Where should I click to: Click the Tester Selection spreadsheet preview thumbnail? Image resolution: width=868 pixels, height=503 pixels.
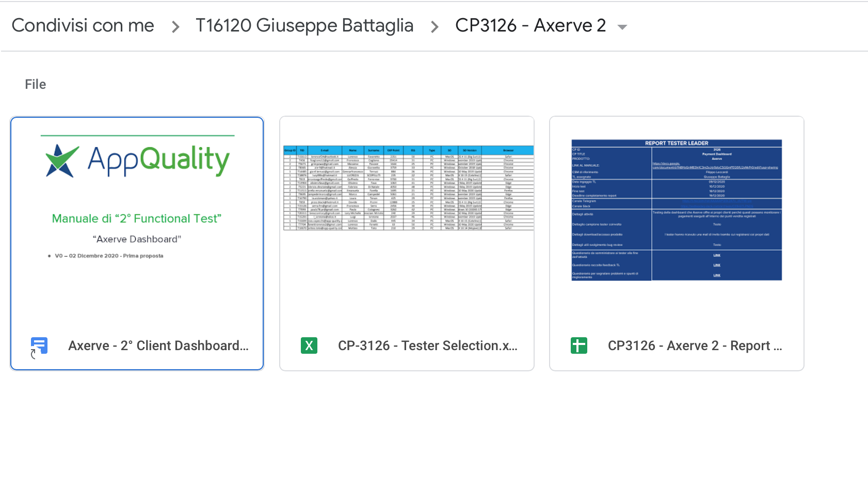coord(408,188)
